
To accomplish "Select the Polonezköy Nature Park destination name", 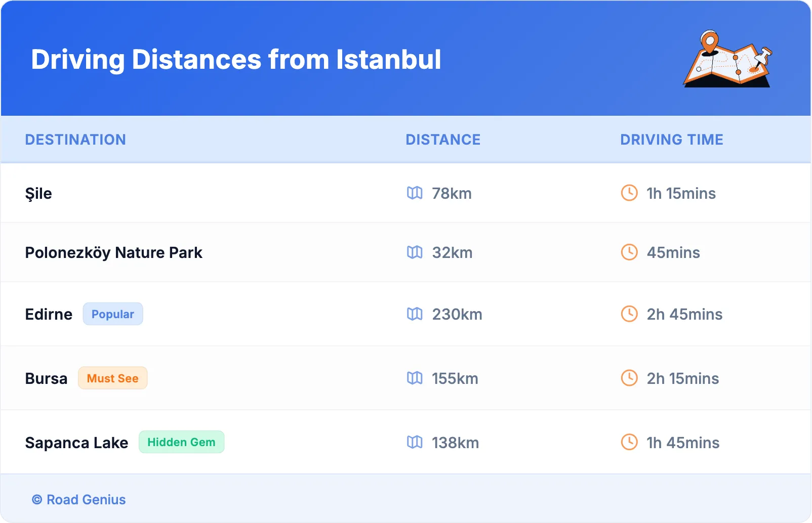I will coord(114,253).
